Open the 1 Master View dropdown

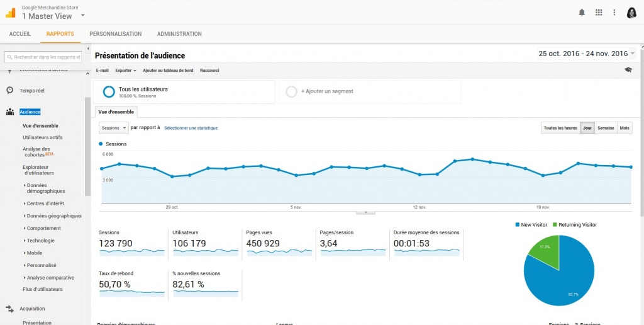pyautogui.click(x=82, y=16)
